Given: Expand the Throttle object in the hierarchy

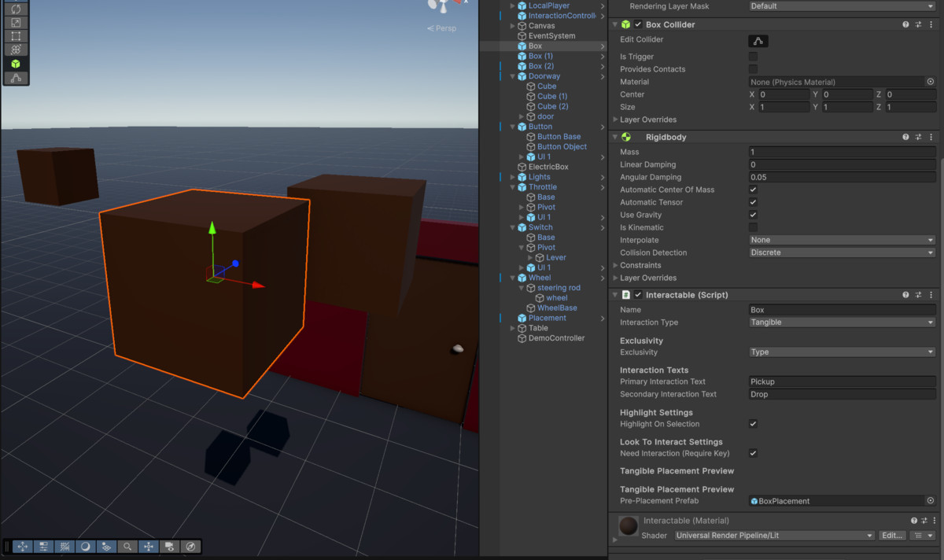Looking at the screenshot, I should (513, 186).
